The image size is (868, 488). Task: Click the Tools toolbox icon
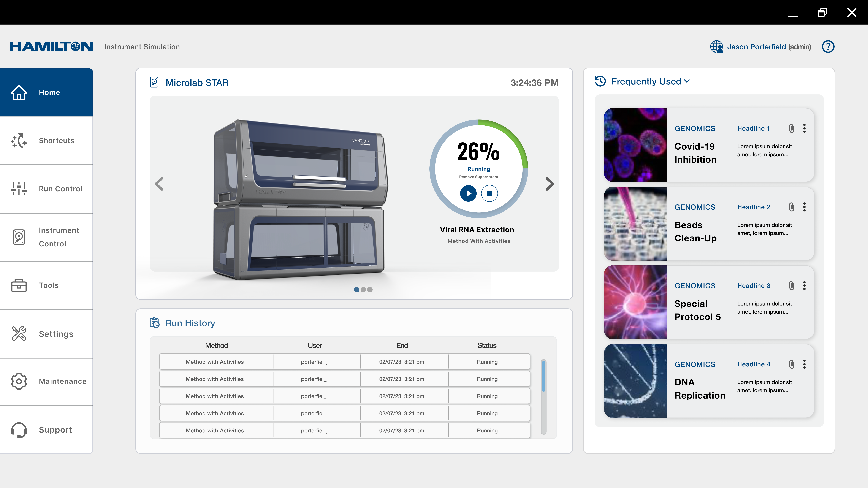click(x=19, y=285)
